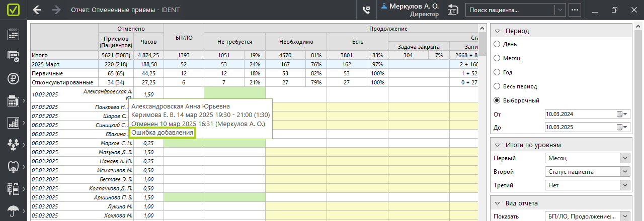Choose the "Весь период" radio option
The image size is (644, 221).
point(497,86)
